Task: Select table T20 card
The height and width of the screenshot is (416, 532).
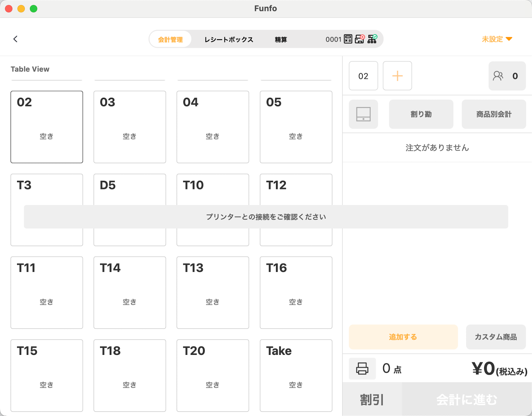Action: [213, 375]
